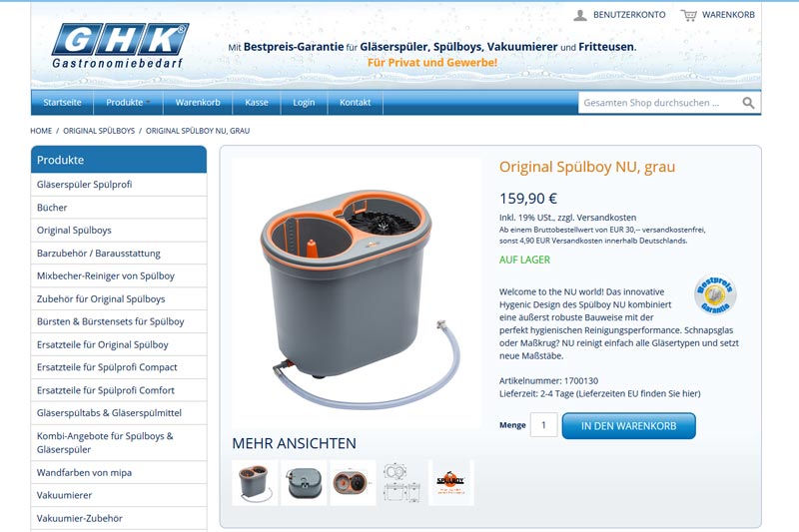The height and width of the screenshot is (532, 799).
Task: Focus the shop search input field
Action: (x=659, y=103)
